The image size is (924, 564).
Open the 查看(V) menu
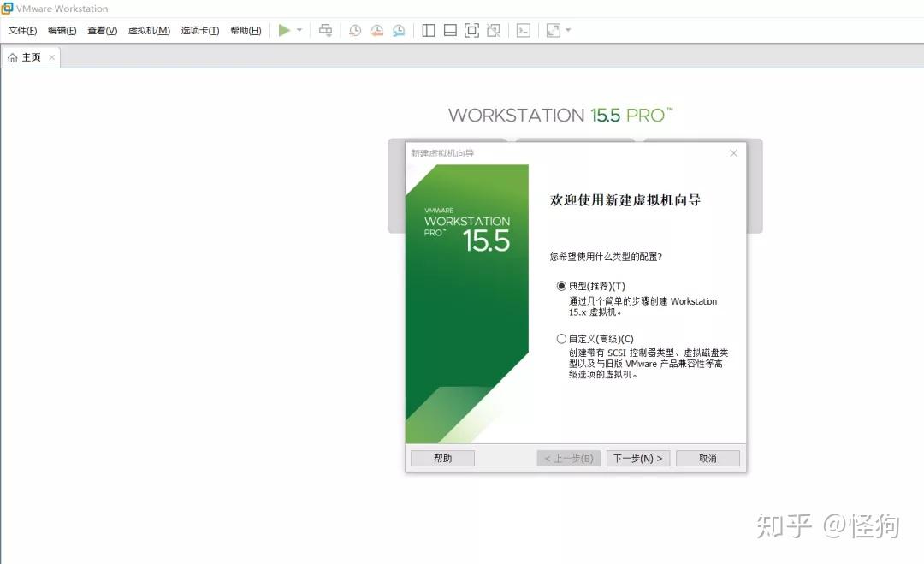point(102,30)
